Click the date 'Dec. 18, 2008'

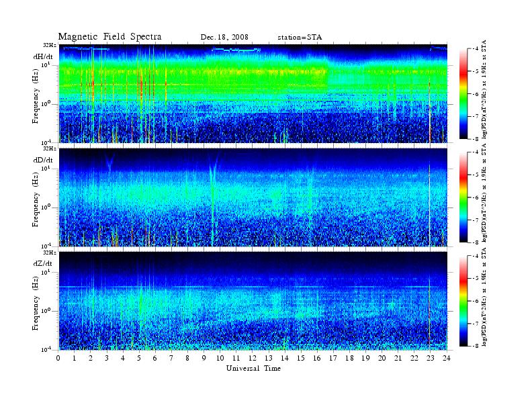coord(224,38)
